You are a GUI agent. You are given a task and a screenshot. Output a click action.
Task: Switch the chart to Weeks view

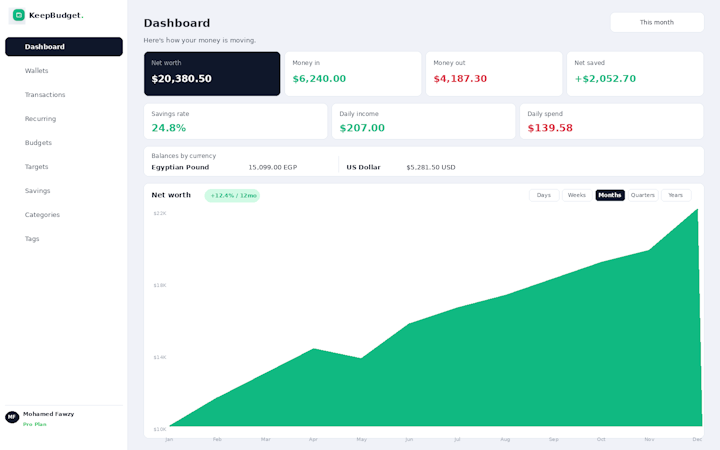[577, 195]
